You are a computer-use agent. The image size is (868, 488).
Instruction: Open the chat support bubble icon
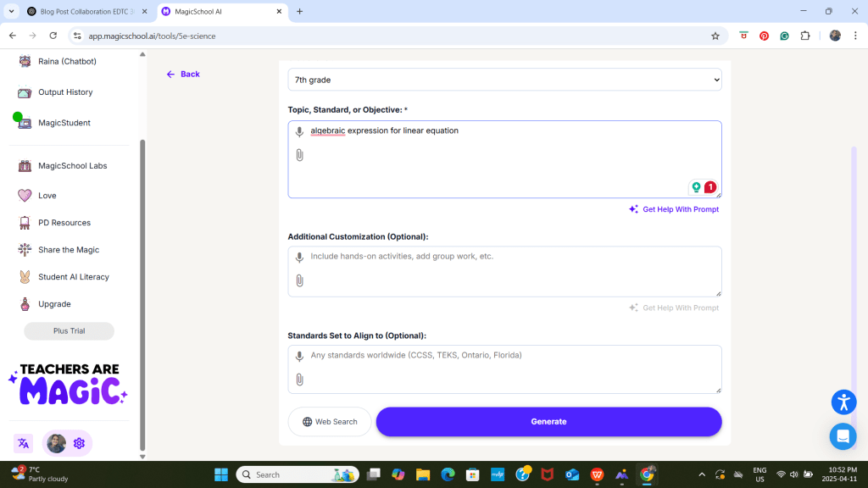coord(843,436)
